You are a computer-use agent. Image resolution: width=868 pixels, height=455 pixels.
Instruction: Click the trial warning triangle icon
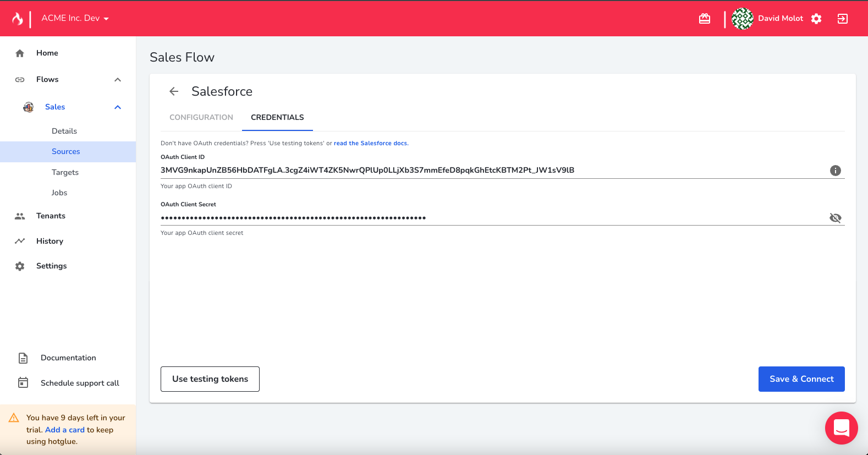(x=14, y=418)
